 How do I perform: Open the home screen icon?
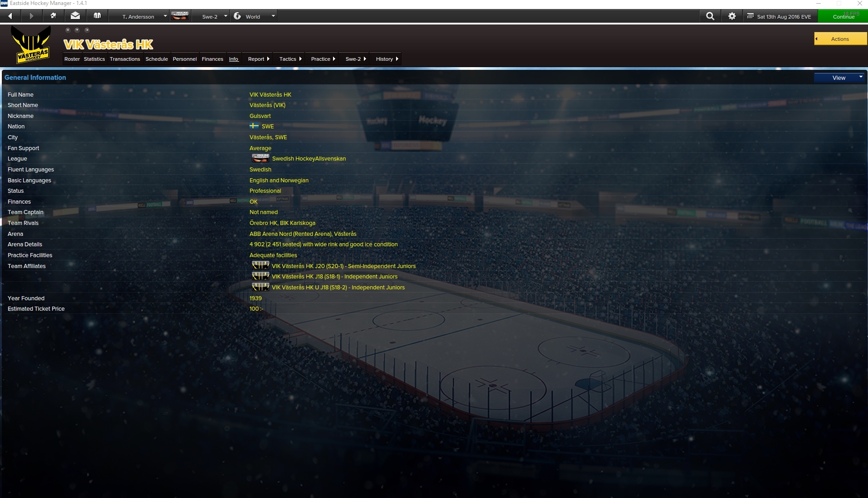point(53,16)
